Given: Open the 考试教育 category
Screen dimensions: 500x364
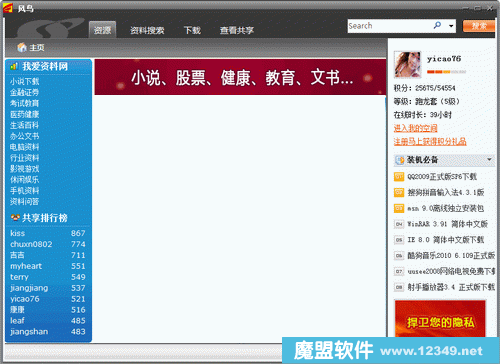Looking at the screenshot, I should pos(24,103).
